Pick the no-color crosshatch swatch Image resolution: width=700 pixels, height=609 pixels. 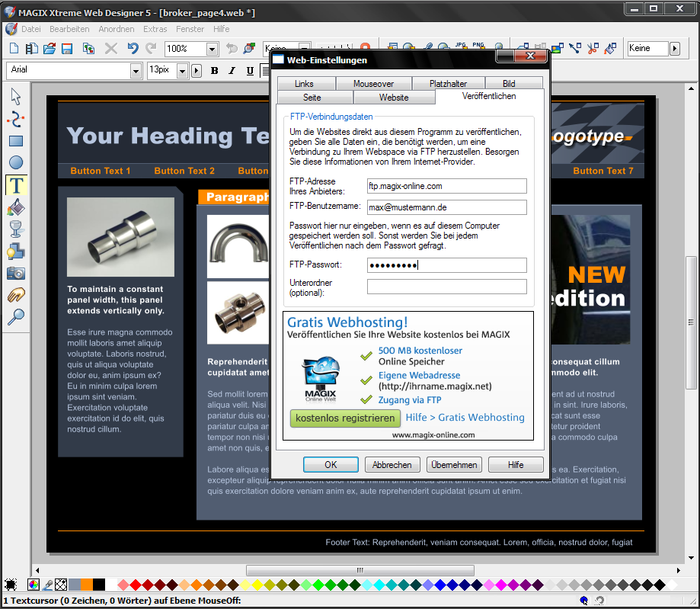tap(61, 585)
